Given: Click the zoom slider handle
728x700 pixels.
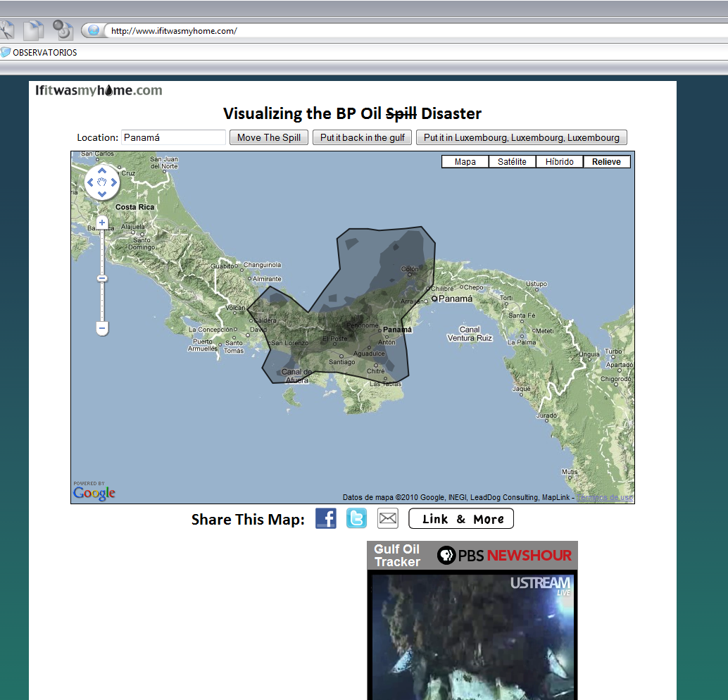Looking at the screenshot, I should tap(102, 279).
